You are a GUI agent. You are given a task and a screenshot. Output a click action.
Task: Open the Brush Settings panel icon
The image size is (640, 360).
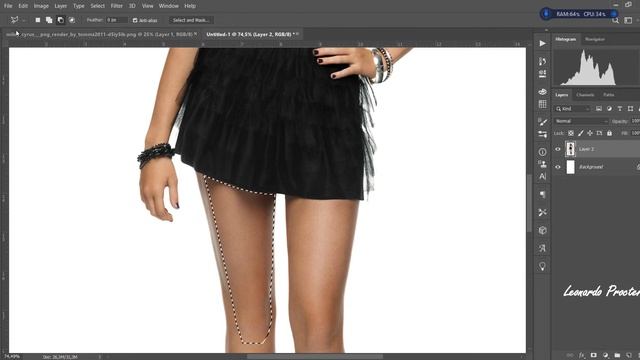542,122
